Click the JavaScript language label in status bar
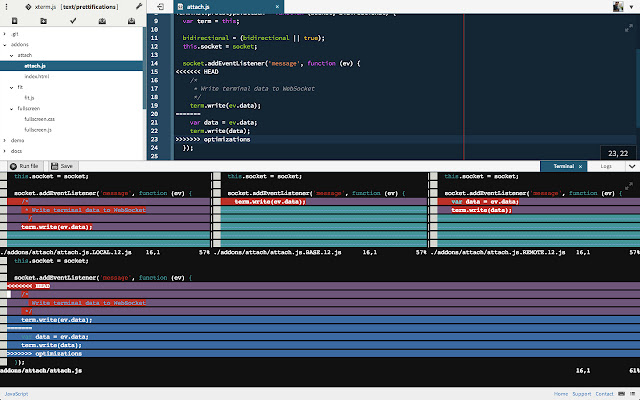Viewport: 640px width, 400px height. (16, 394)
